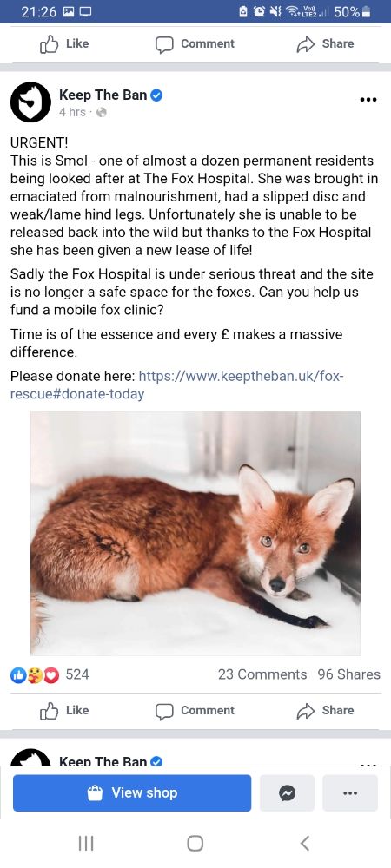Like the previous post at top
The image size is (391, 868).
(64, 43)
